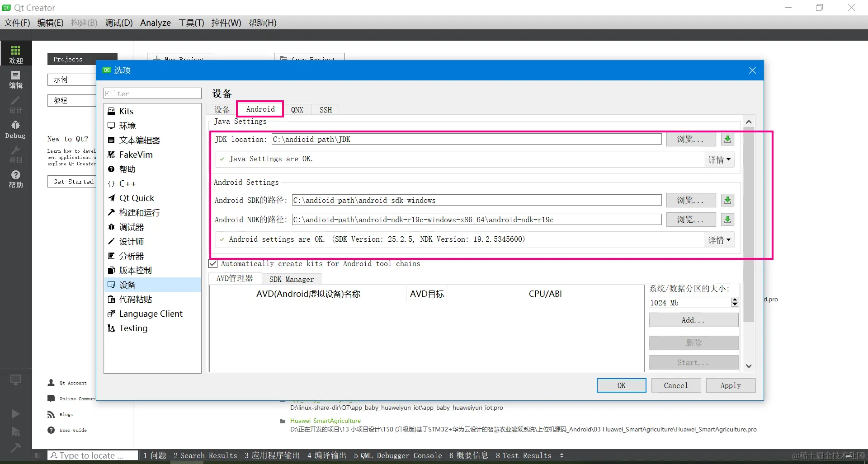Toggle Automatically create kits for Android checkbox
The width and height of the screenshot is (868, 464).
click(213, 263)
